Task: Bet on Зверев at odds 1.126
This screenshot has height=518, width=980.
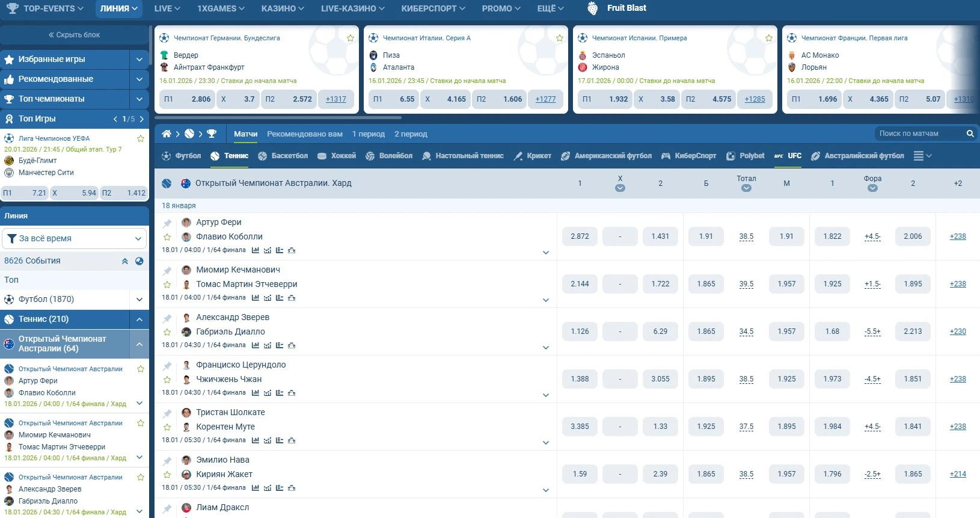Action: click(x=580, y=331)
